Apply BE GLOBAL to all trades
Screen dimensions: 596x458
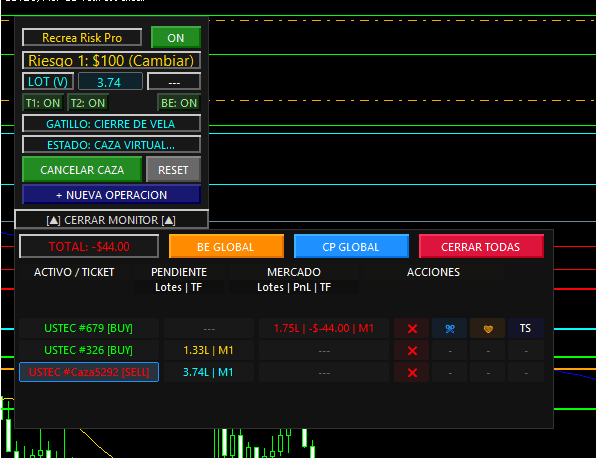click(226, 247)
